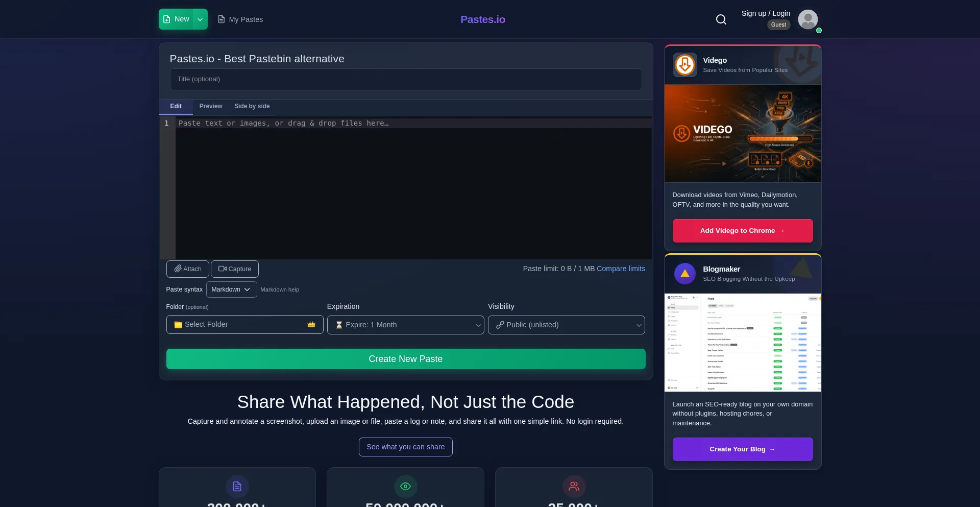Click "Share What Happened, Not Just the Code" heading

[405, 402]
